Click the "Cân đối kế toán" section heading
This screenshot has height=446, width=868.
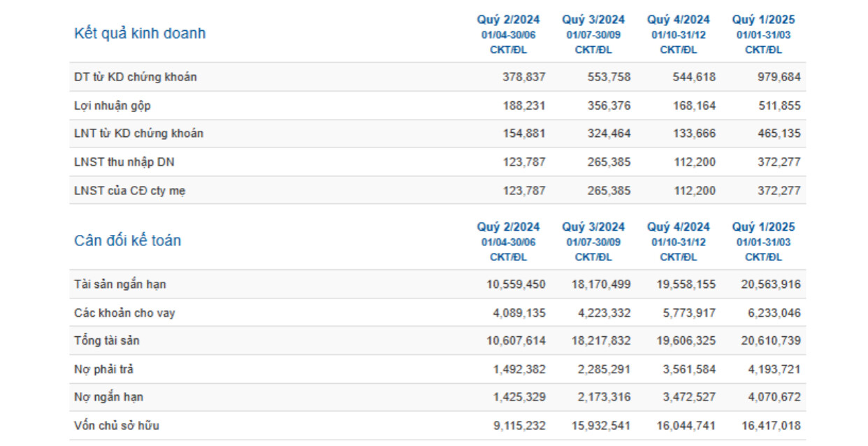[127, 241]
